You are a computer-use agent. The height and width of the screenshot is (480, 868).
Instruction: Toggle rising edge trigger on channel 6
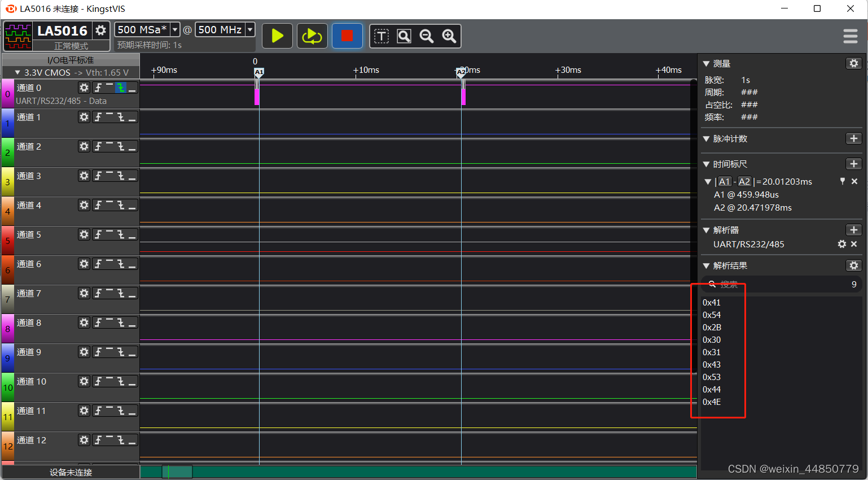coord(98,264)
